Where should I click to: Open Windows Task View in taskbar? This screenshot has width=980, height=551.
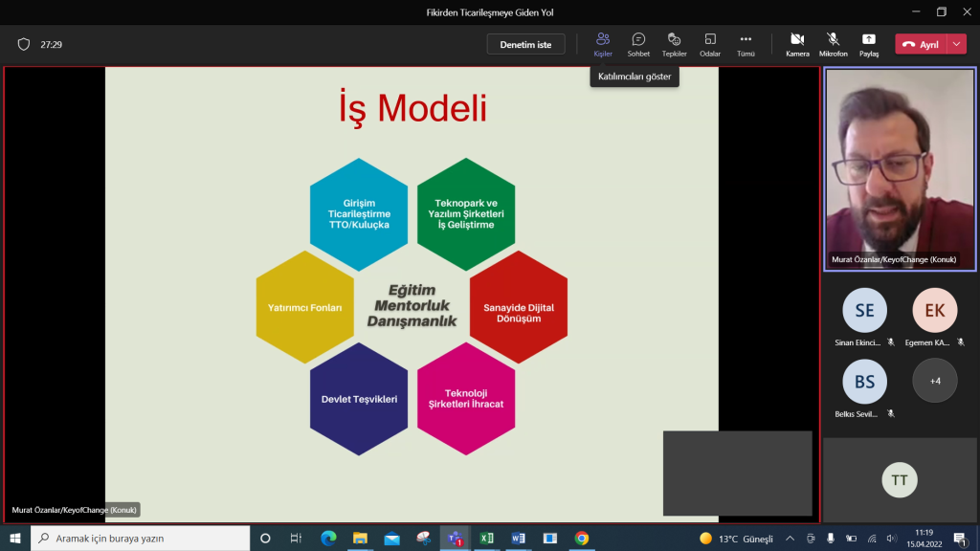coord(296,539)
